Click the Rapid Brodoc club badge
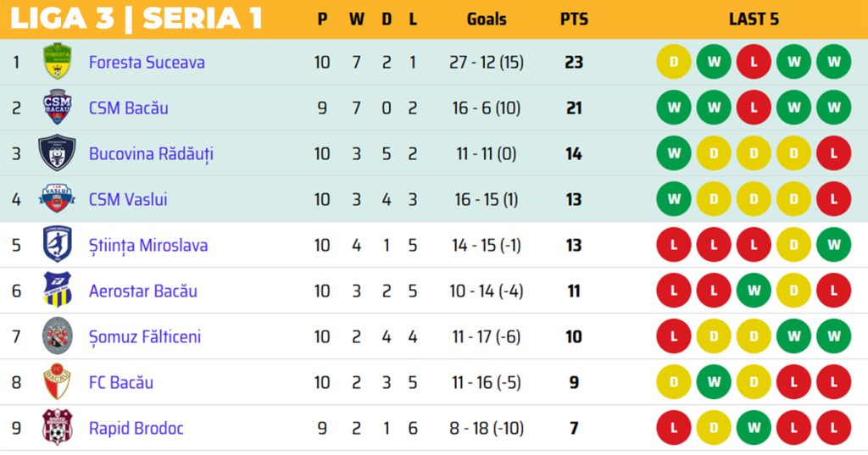Image resolution: width=868 pixels, height=455 pixels. pos(58,428)
